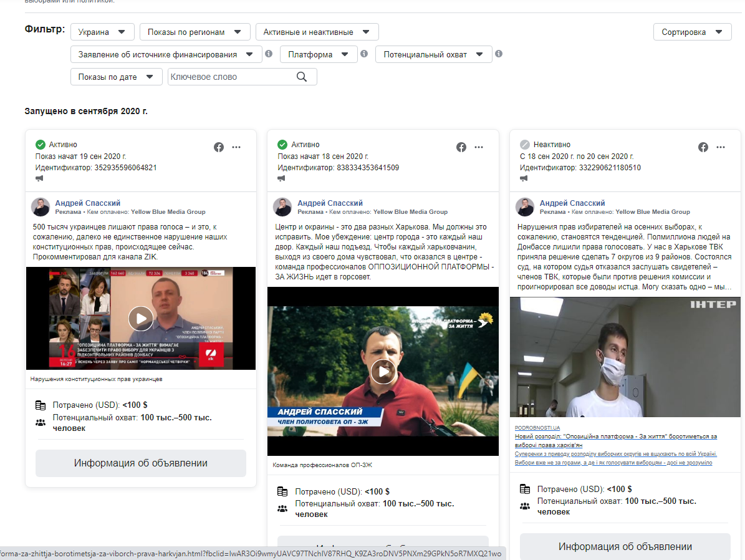Click the Ключевое слово search field
745x560 pixels.
231,77
